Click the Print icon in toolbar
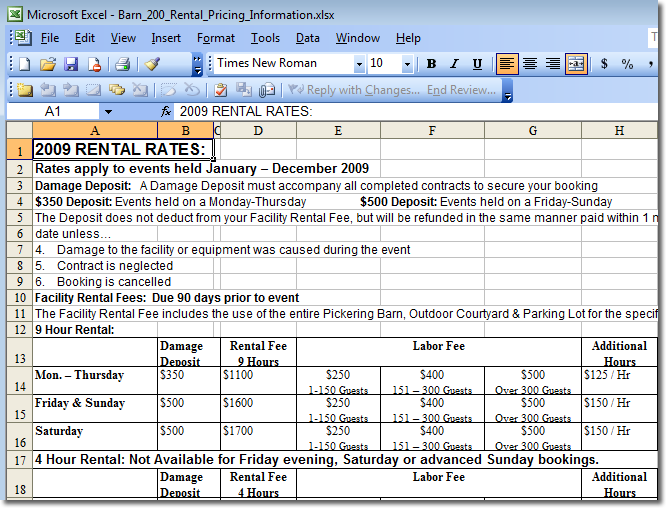 coord(122,64)
